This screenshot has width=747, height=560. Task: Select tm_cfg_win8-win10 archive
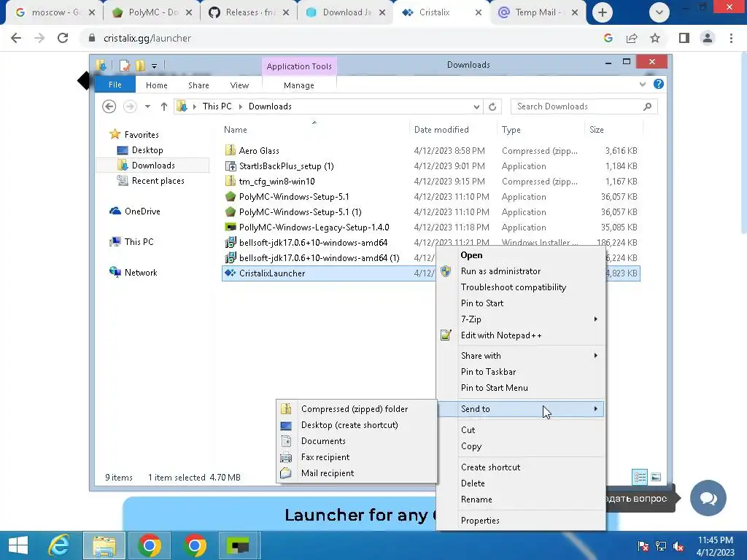pyautogui.click(x=276, y=181)
